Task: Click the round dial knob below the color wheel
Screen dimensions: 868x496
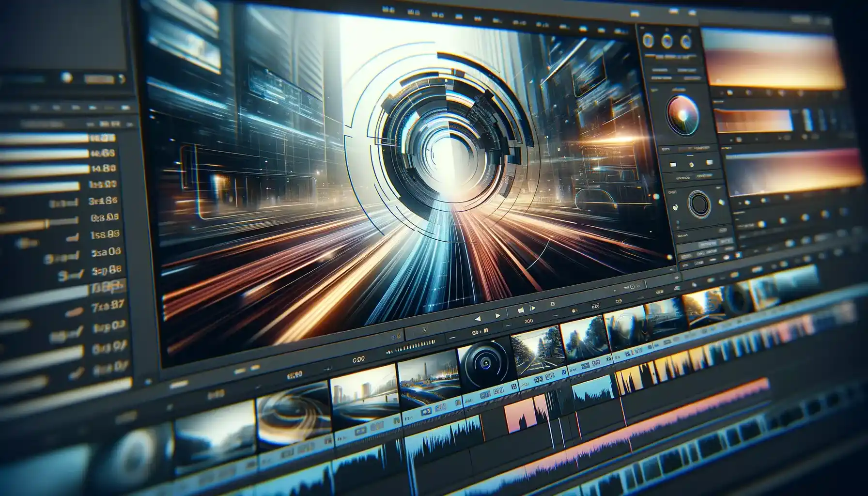Action: point(699,203)
